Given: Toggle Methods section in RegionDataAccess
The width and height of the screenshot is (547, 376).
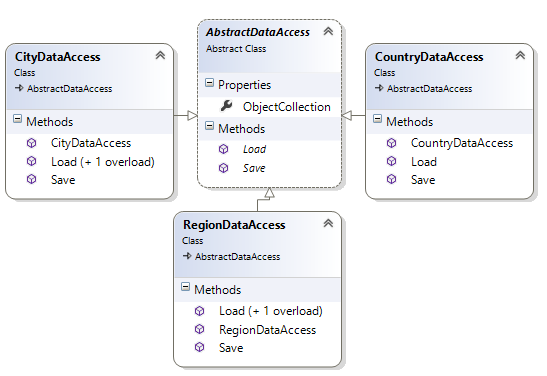Looking at the screenshot, I should (186, 287).
